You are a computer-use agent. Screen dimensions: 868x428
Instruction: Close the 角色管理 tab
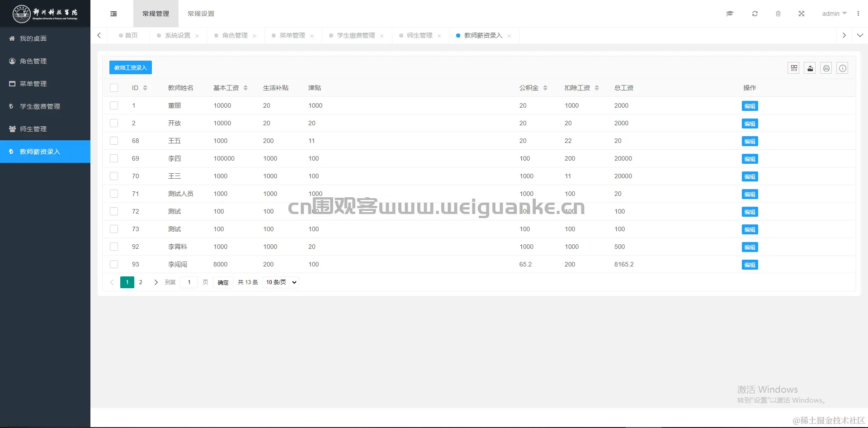point(255,36)
